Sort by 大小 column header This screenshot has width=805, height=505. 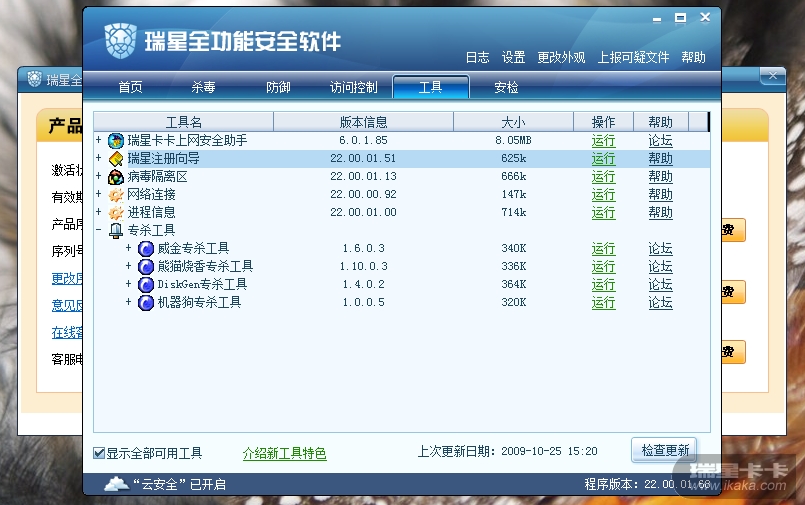pyautogui.click(x=513, y=122)
